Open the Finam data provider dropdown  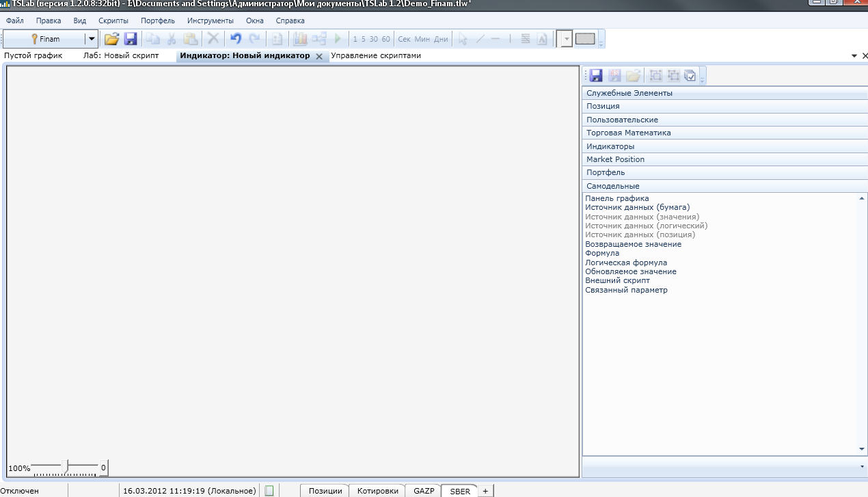[90, 39]
